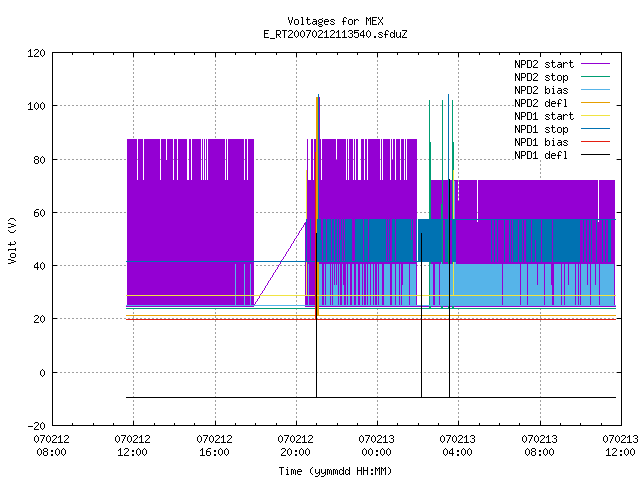
Task: Click the x-axis label 070212 12:00
Action: (133, 446)
